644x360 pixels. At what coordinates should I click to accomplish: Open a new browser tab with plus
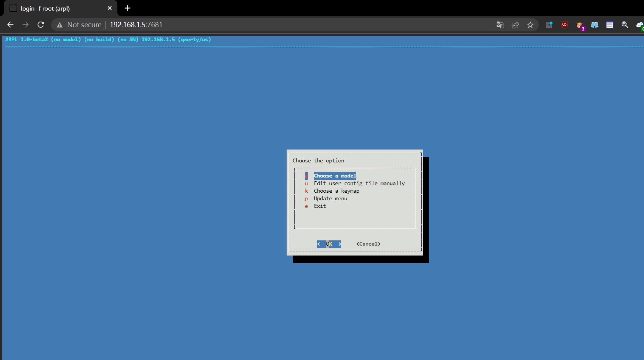click(x=127, y=8)
